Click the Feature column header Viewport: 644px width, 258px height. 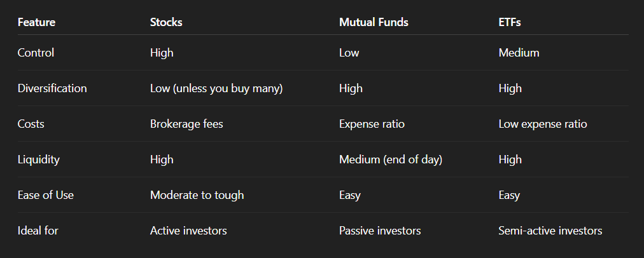(x=36, y=22)
